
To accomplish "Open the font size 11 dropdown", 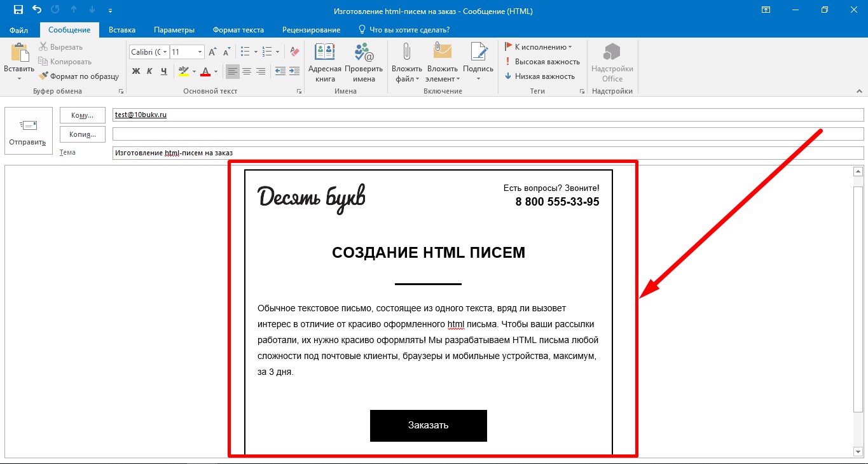I will 200,52.
